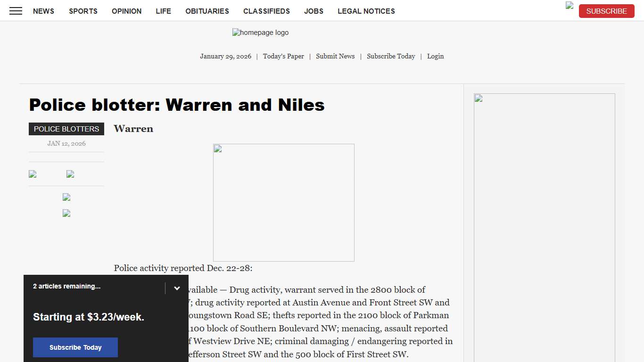This screenshot has width=644, height=362.
Task: Click the Submit News link
Action: tap(335, 56)
